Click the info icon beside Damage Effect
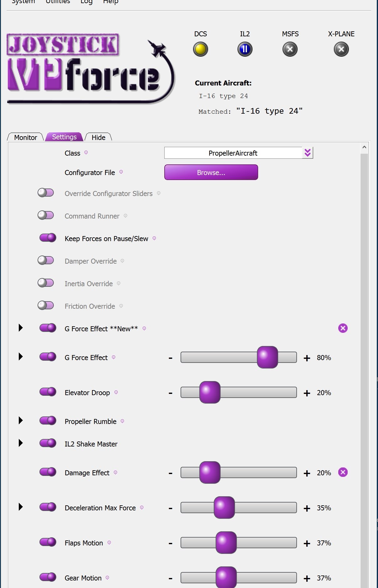 tap(115, 472)
